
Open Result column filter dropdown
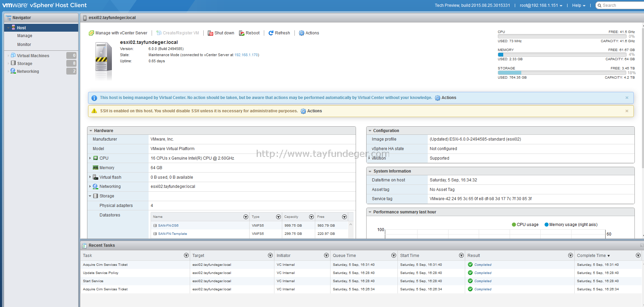pyautogui.click(x=571, y=255)
